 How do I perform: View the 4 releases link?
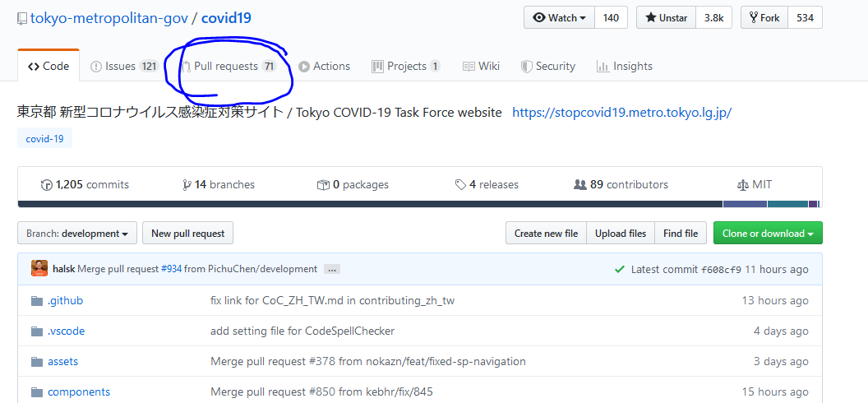487,185
